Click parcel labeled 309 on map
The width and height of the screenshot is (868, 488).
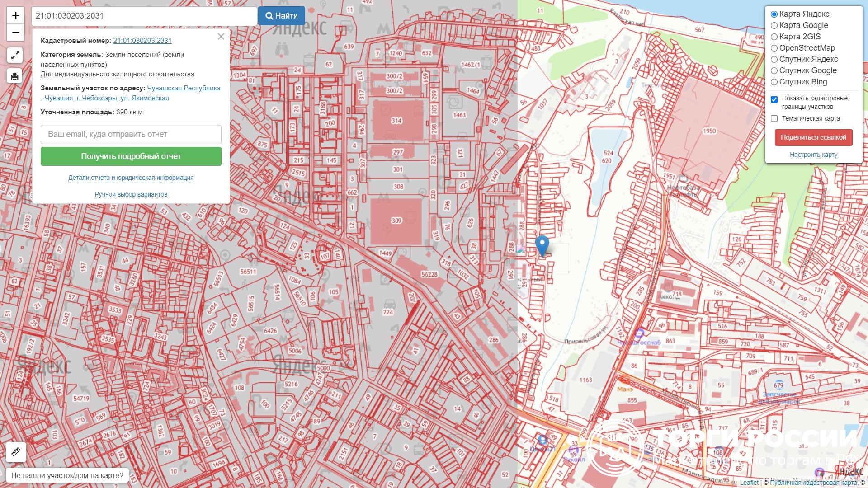(396, 221)
